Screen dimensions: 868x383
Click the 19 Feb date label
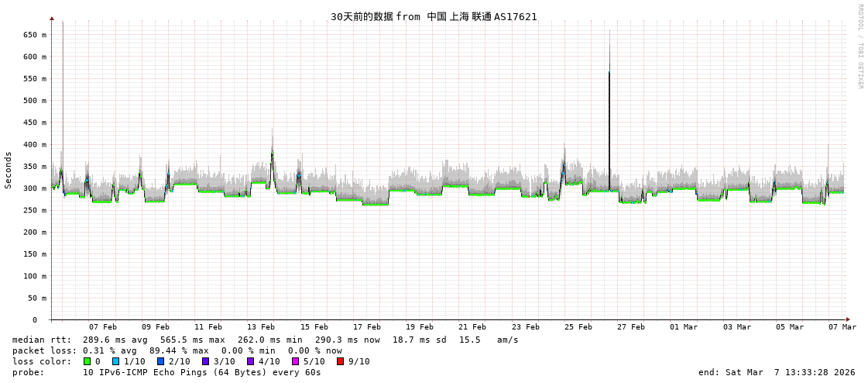(420, 327)
